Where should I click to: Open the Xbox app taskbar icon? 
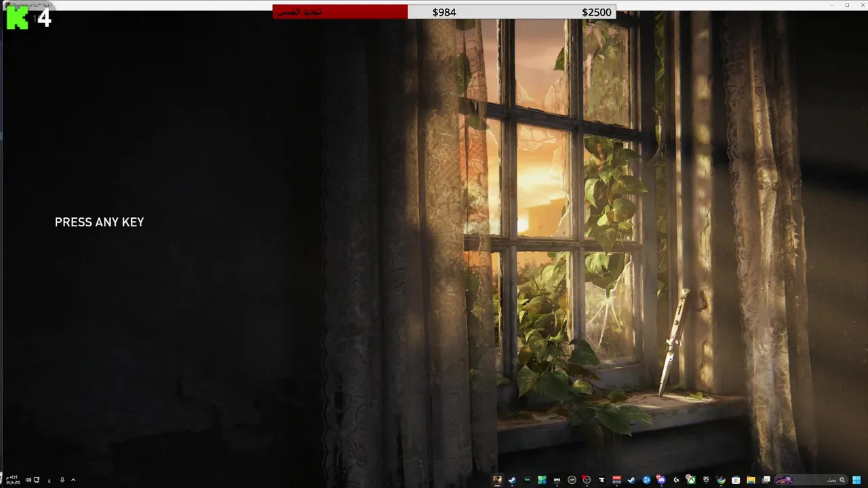(691, 480)
